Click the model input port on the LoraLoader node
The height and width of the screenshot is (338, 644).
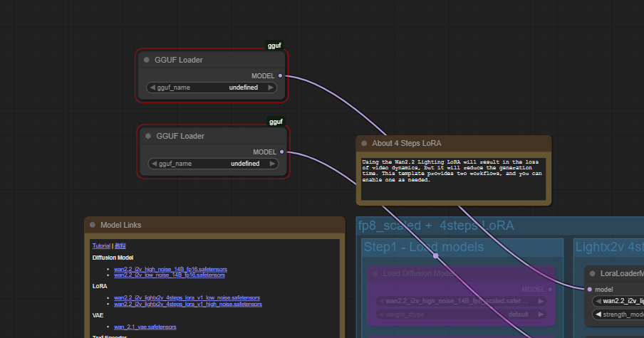589,290
